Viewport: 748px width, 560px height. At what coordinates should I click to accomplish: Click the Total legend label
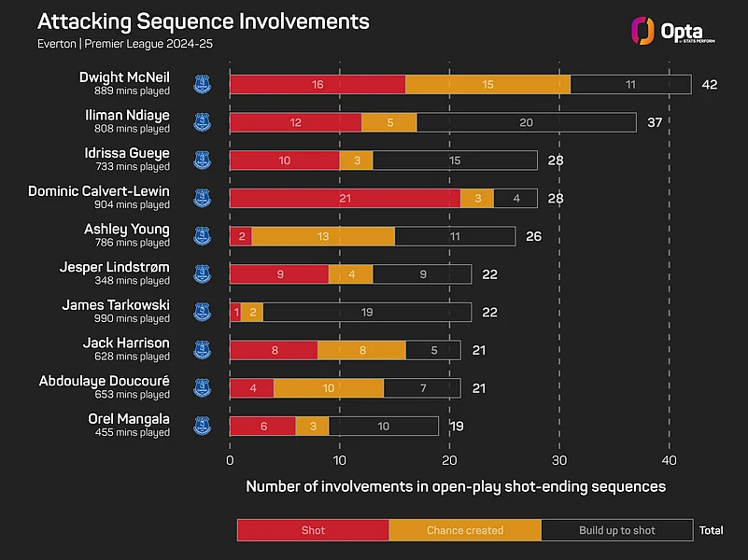(711, 530)
